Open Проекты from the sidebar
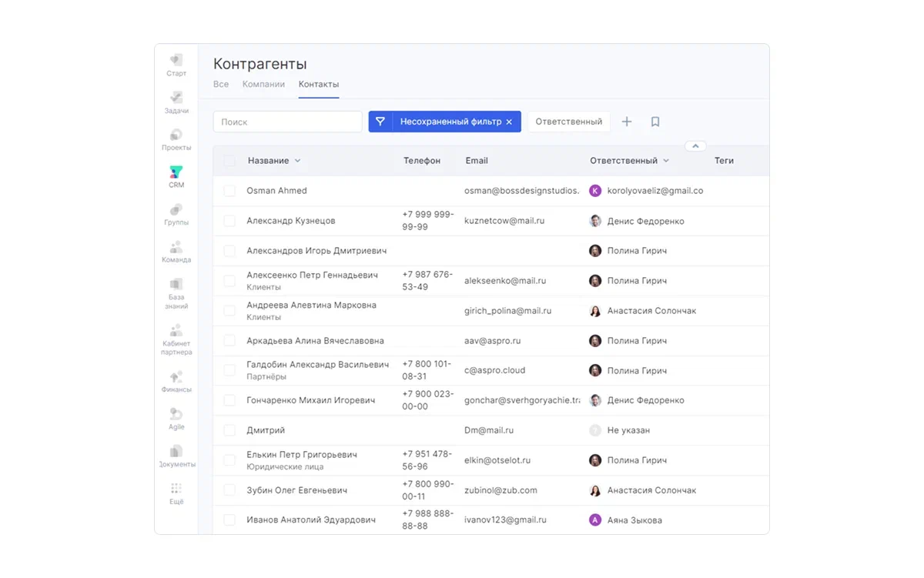The image size is (924, 578). pos(176,139)
